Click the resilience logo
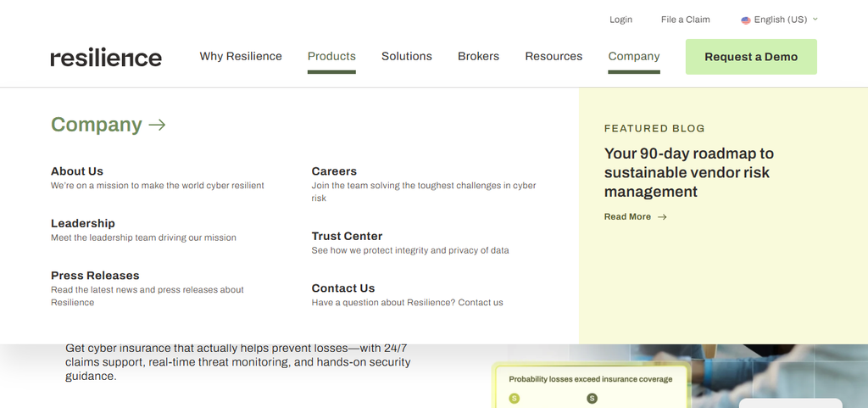 (106, 57)
